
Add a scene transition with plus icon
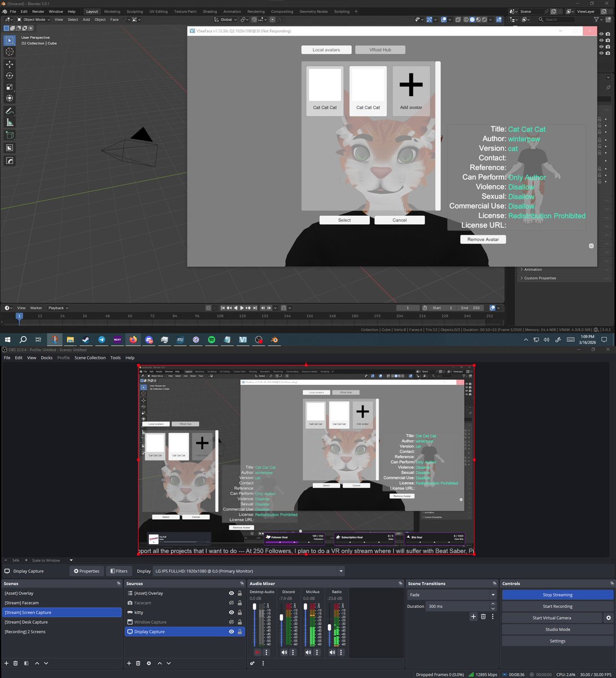(x=473, y=616)
